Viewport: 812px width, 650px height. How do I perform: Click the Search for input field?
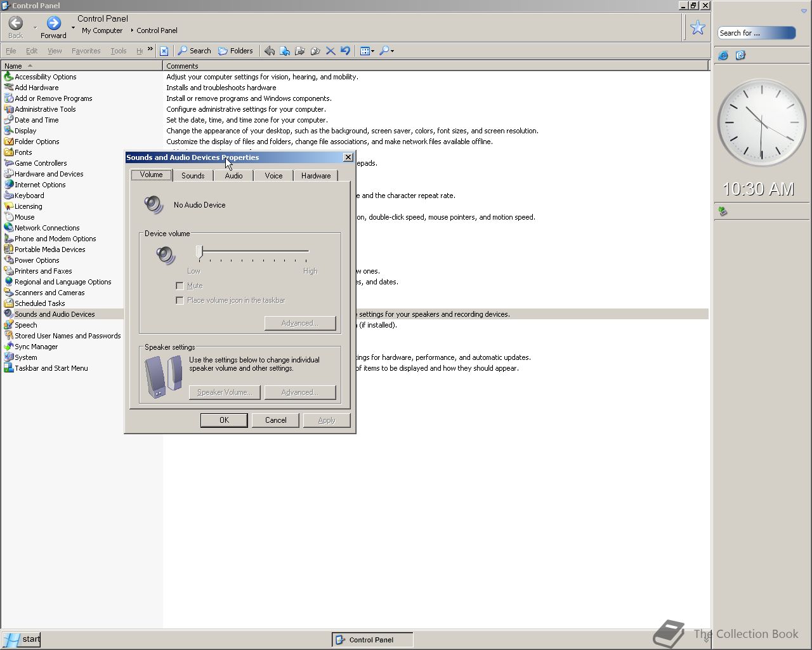[x=756, y=33]
